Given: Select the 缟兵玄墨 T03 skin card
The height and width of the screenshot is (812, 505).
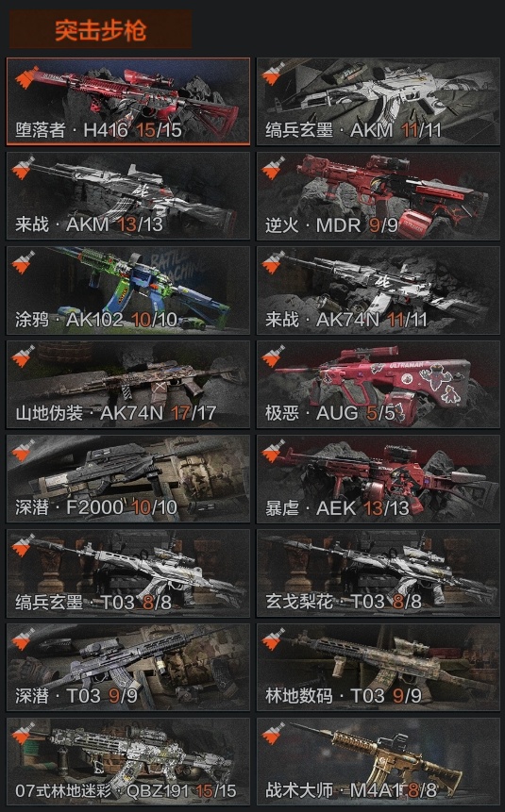Looking at the screenshot, I should [128, 573].
